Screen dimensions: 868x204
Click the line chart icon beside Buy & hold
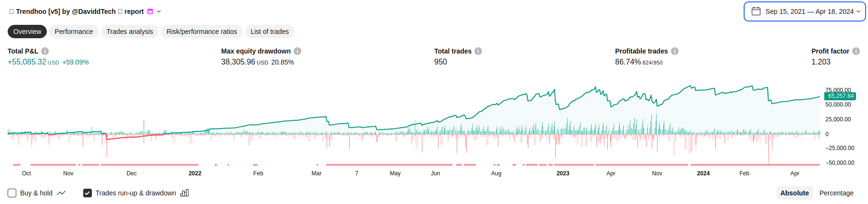61,193
